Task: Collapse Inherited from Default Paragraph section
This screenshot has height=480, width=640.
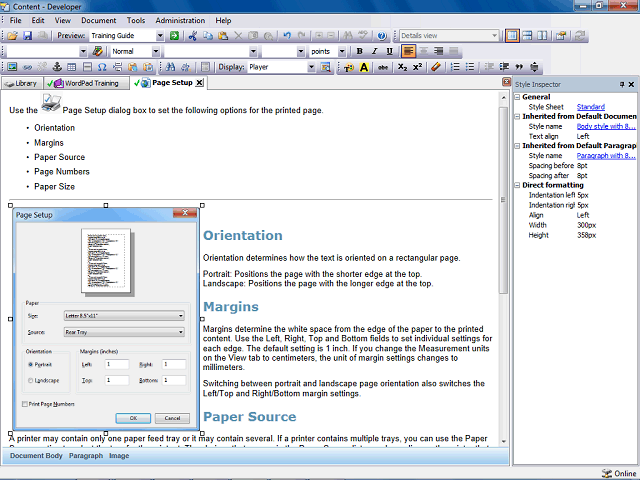Action: click(517, 146)
